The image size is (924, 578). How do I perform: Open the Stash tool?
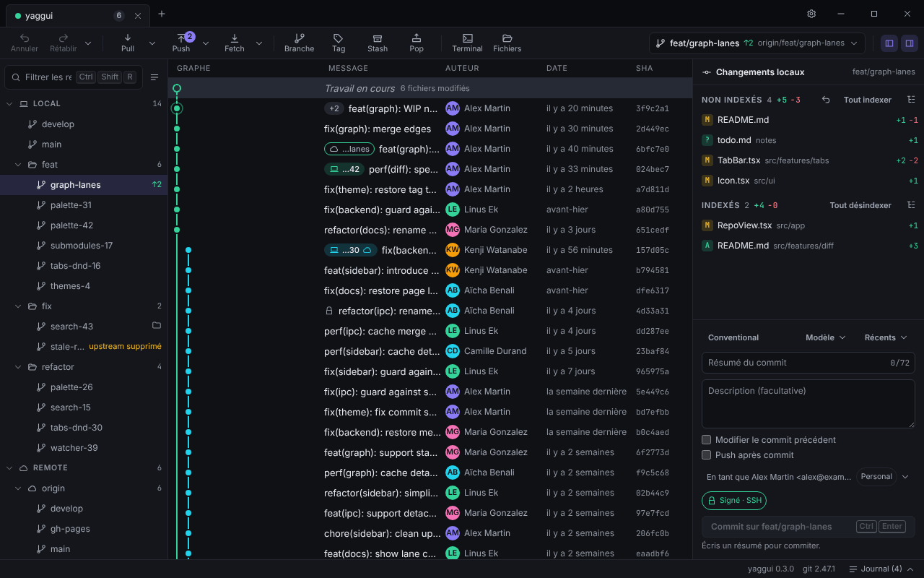pos(378,43)
